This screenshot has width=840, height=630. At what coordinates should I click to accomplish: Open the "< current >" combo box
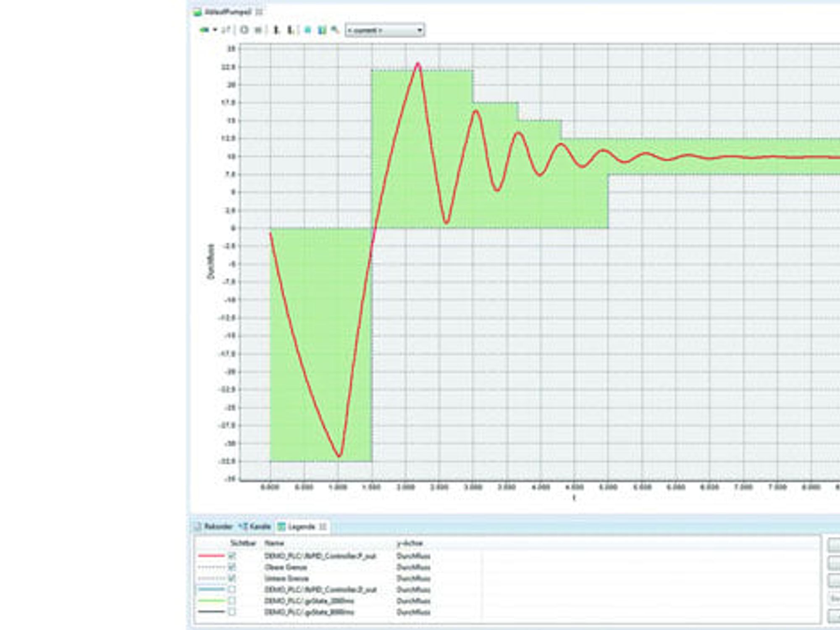[385, 30]
